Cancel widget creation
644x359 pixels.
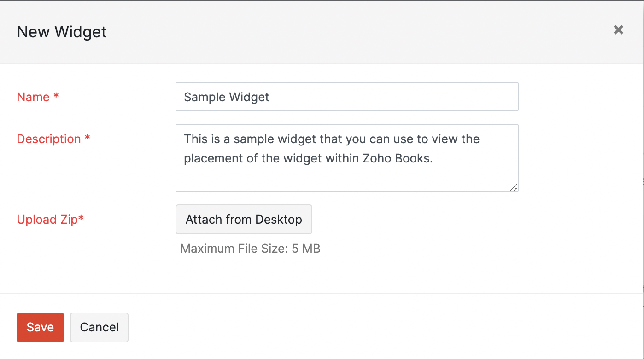point(99,327)
